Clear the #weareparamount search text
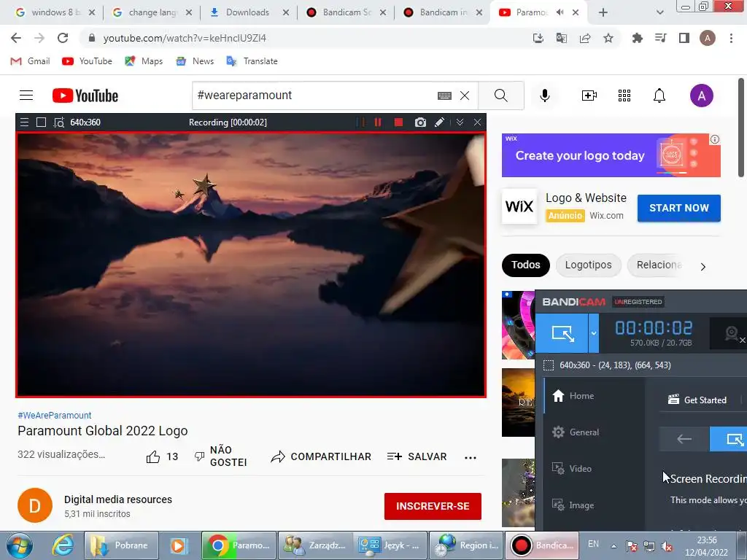 tap(465, 96)
